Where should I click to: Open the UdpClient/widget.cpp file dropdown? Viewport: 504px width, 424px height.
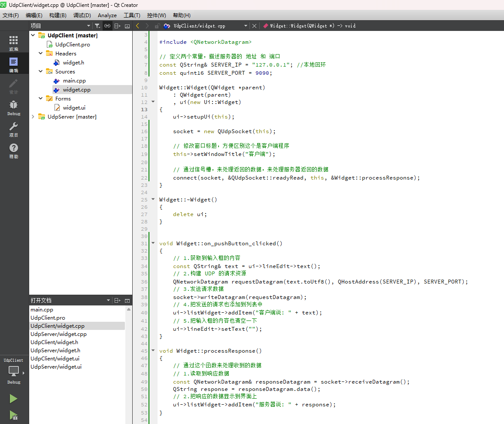click(x=246, y=26)
